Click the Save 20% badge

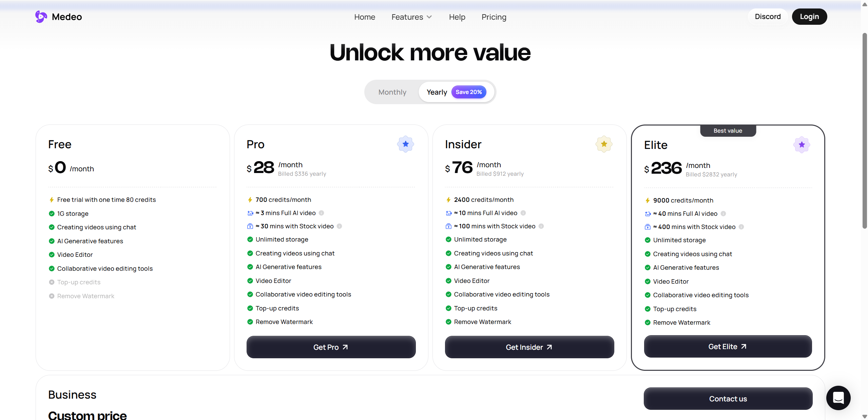[x=468, y=92]
